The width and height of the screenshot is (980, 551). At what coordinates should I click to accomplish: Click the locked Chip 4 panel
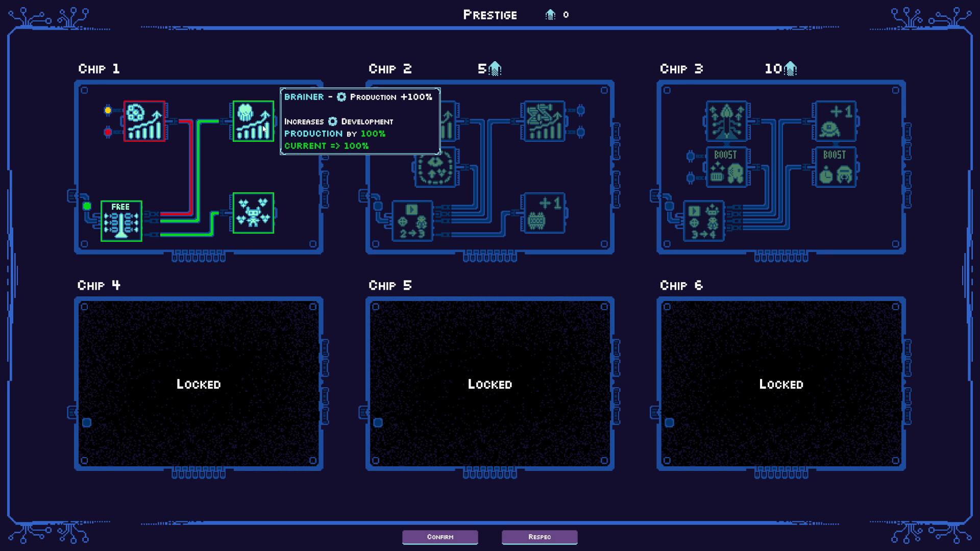(199, 384)
